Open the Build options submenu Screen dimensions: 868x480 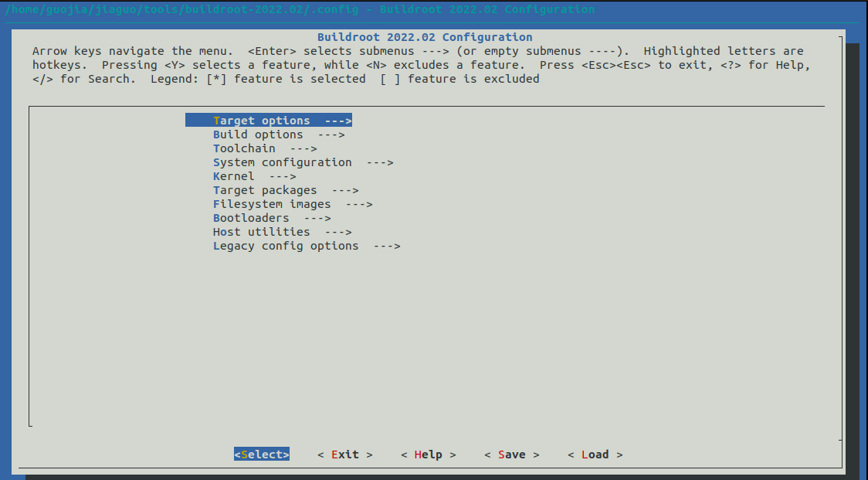pyautogui.click(x=258, y=134)
